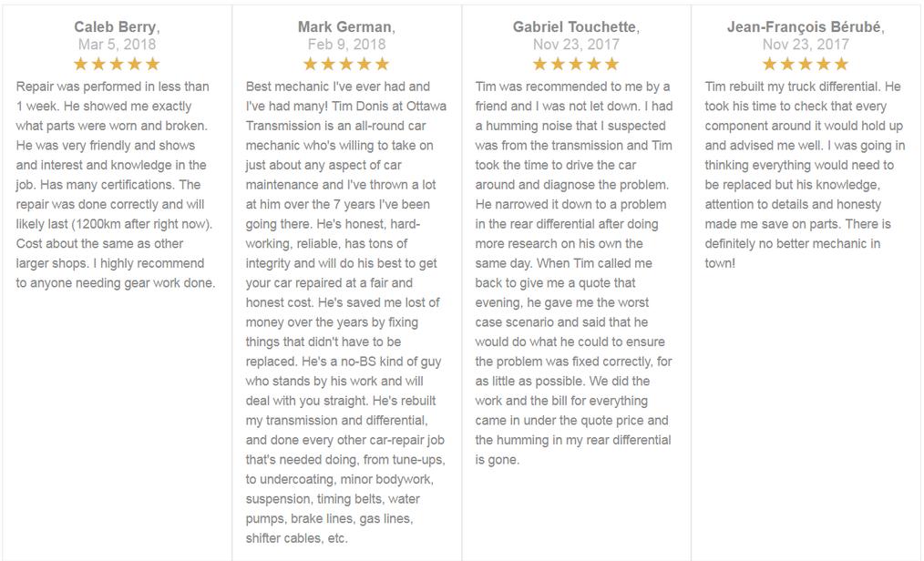The height and width of the screenshot is (561, 924).
Task: Click the fourth star in Jean-François Bérubé's rating
Action: (x=824, y=64)
